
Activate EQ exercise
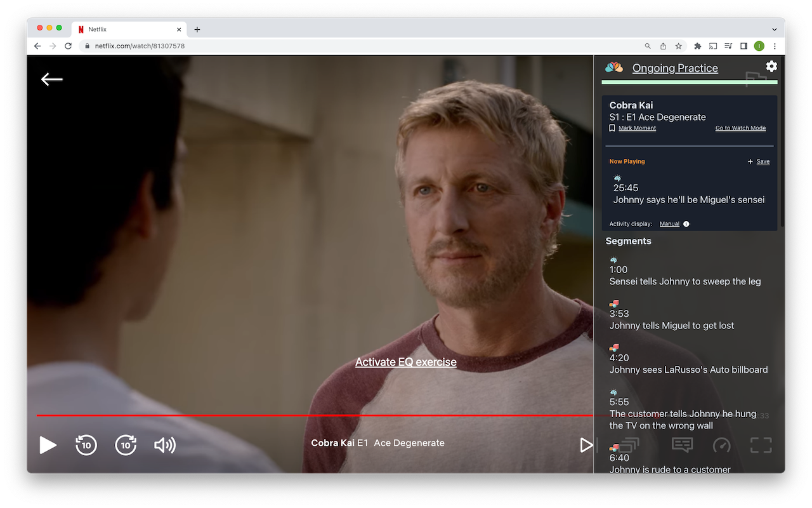pyautogui.click(x=406, y=361)
